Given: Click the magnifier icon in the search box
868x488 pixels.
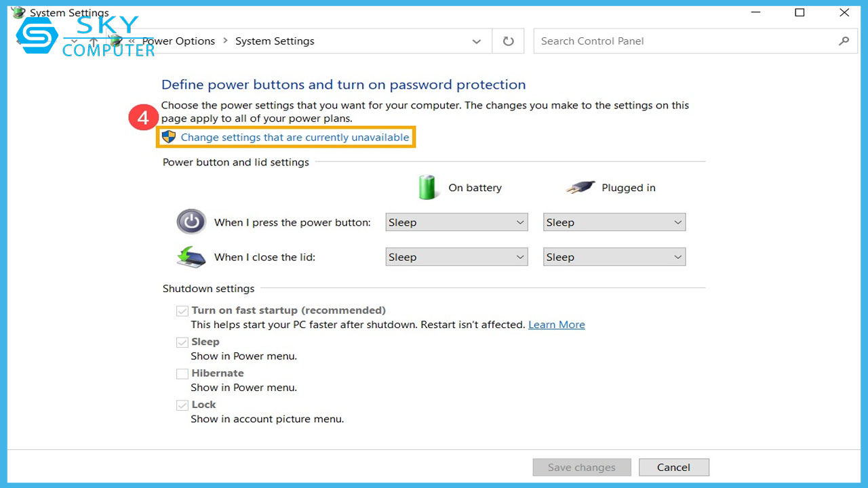Looking at the screenshot, I should point(844,41).
